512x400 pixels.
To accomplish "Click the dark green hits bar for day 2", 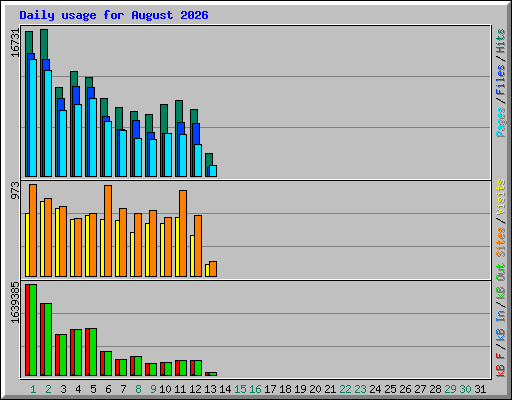I will click(x=44, y=44).
